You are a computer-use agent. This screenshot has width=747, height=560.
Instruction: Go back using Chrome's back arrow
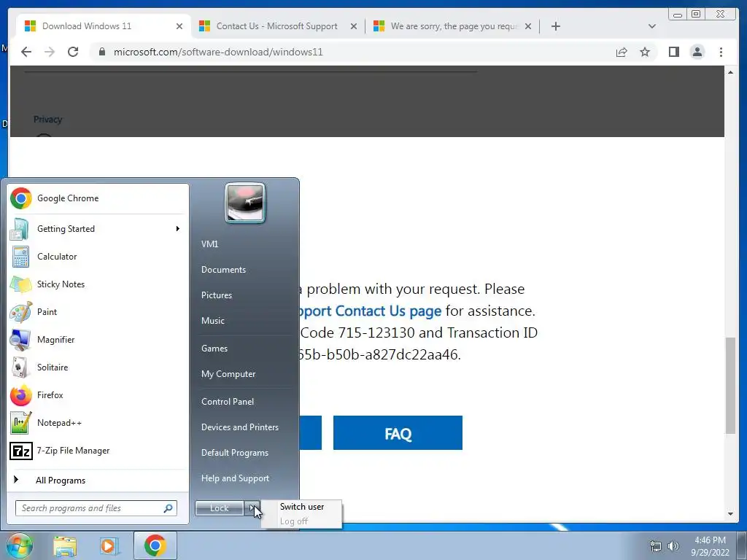click(26, 52)
